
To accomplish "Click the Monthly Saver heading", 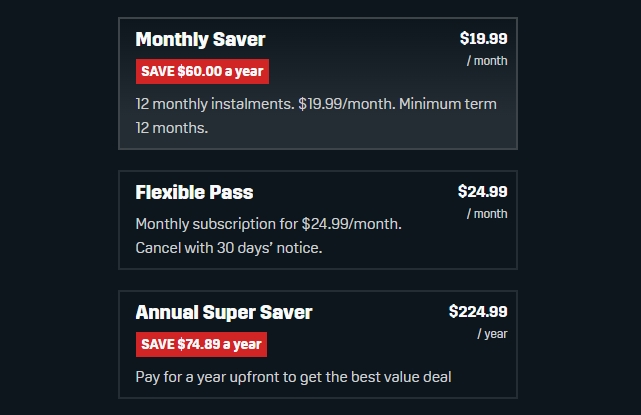I will (200, 40).
